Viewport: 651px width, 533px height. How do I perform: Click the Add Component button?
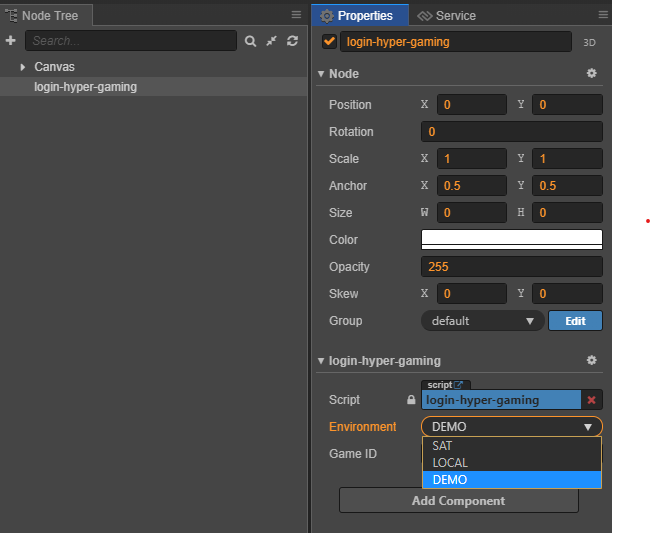pos(458,501)
